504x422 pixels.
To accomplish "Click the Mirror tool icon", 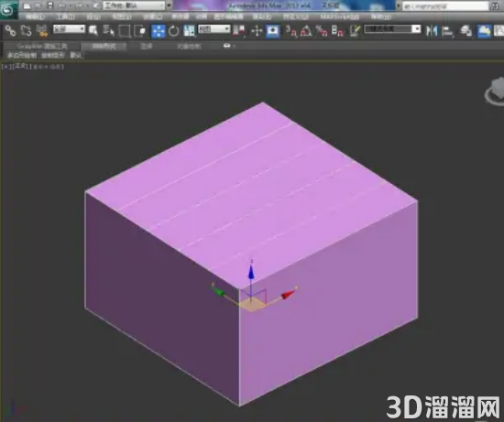I will (x=432, y=31).
